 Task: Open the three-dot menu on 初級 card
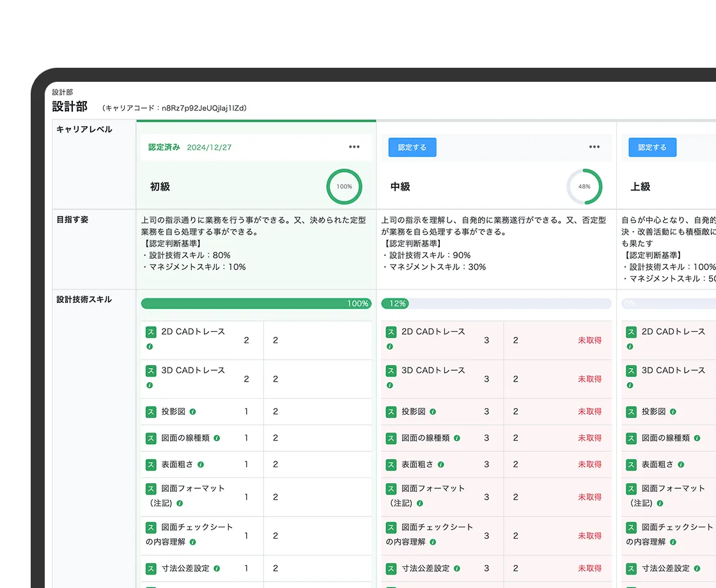coord(354,147)
